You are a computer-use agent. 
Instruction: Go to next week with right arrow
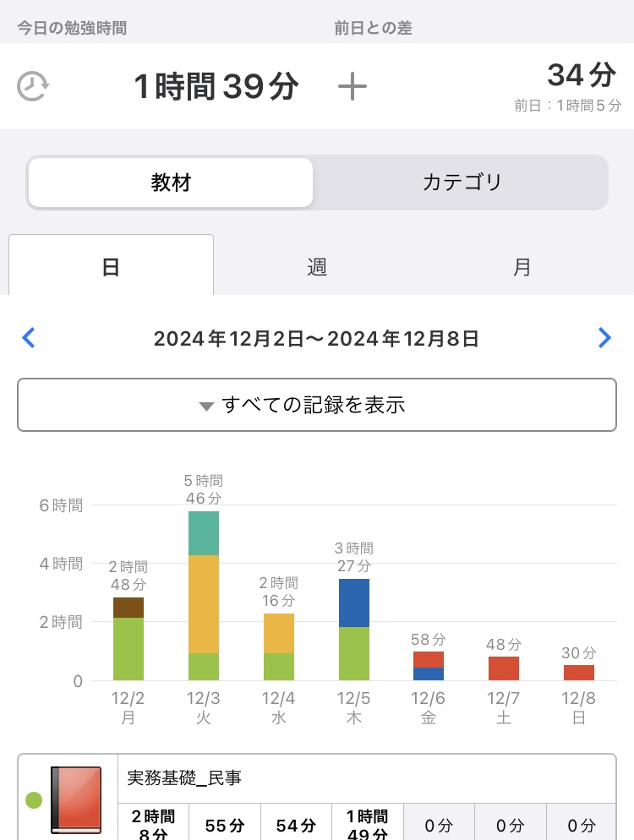604,339
